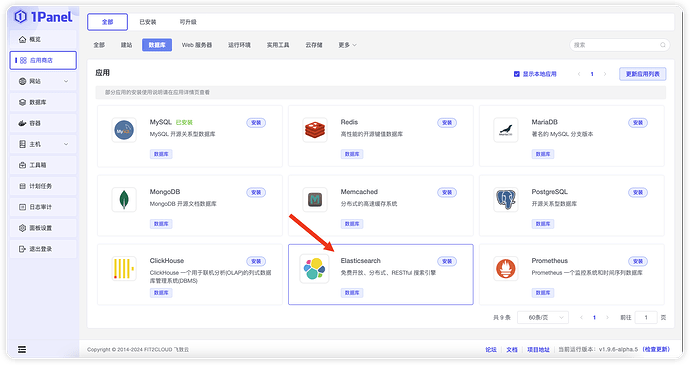Click the 前往 page number input
690x365 pixels.
tap(646, 317)
